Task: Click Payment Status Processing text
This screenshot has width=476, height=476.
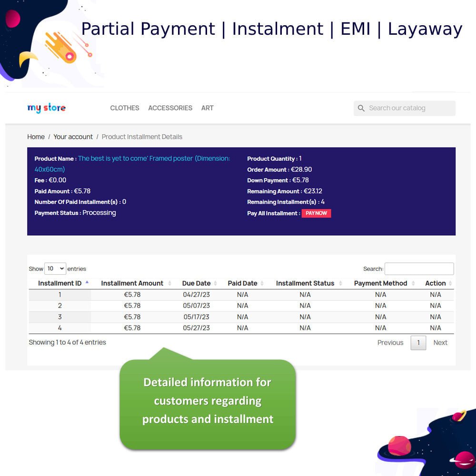Action: (x=75, y=213)
